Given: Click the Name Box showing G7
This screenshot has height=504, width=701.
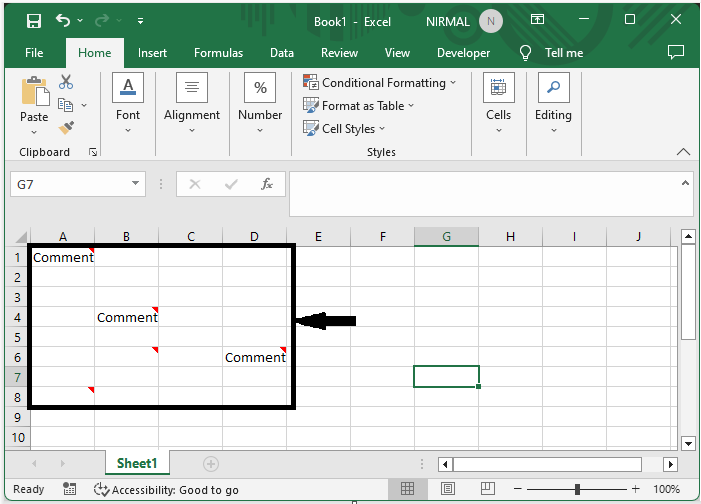Looking at the screenshot, I should [72, 184].
